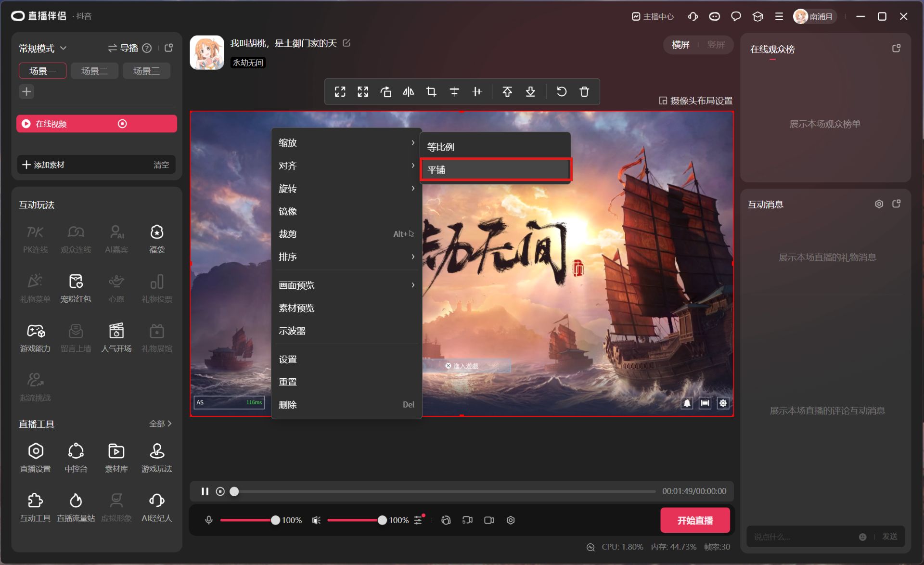The width and height of the screenshot is (924, 565).
Task: Click the send-to-bottom layer icon
Action: pos(530,91)
